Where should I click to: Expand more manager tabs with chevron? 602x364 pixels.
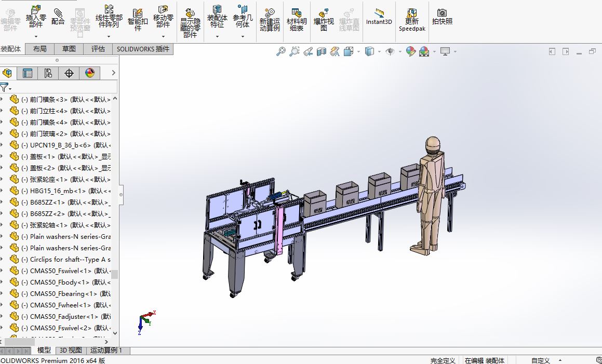coord(113,73)
